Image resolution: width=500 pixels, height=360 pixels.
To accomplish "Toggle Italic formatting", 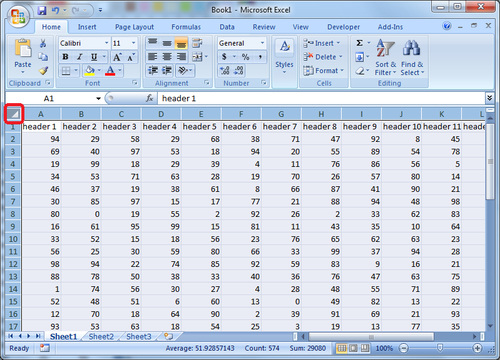I will pos(80,57).
